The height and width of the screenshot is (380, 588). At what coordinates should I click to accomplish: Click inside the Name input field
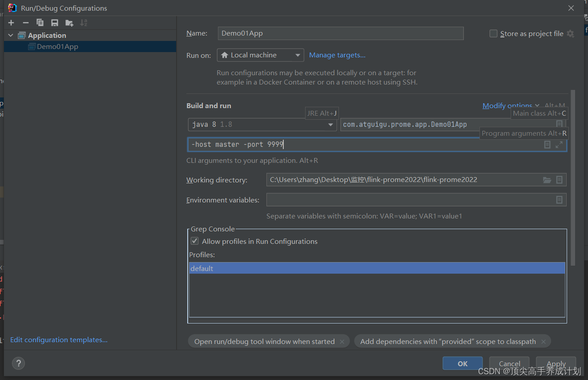point(340,33)
